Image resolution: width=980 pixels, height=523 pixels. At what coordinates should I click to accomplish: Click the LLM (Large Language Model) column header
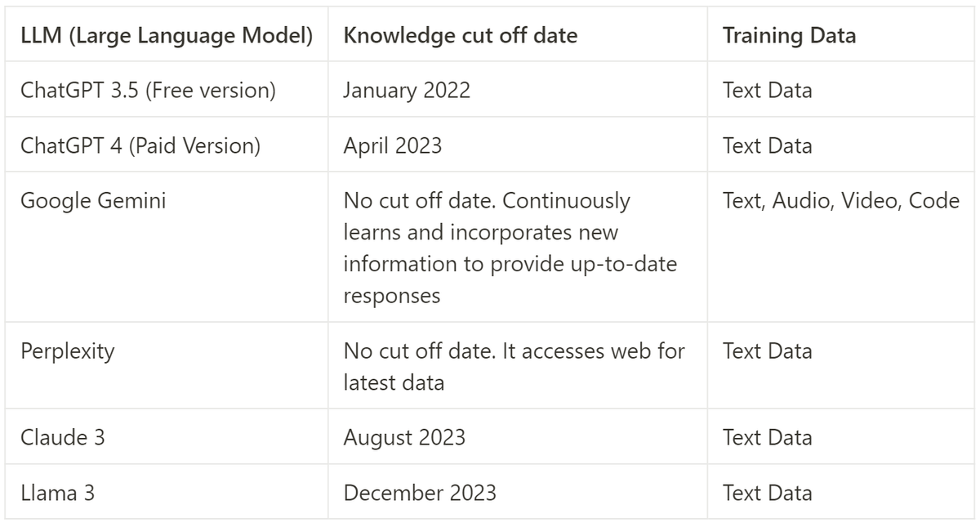[x=167, y=36]
